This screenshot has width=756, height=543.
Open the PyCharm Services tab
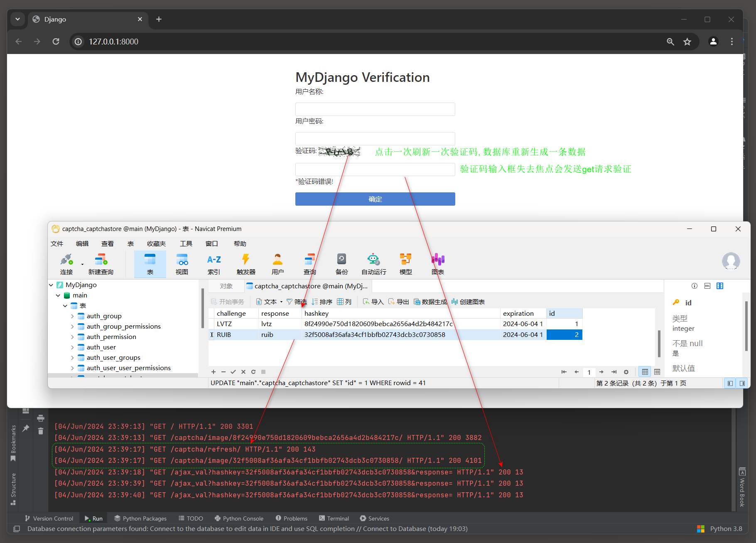point(374,518)
